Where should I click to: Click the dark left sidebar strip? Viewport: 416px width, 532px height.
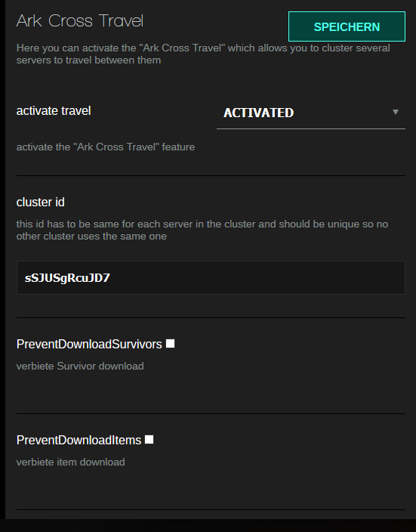2,258
